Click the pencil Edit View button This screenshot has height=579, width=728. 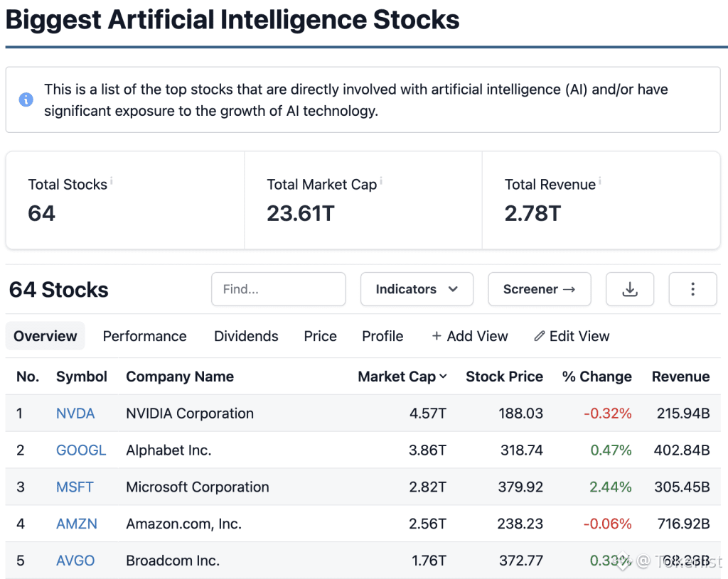pyautogui.click(x=572, y=336)
